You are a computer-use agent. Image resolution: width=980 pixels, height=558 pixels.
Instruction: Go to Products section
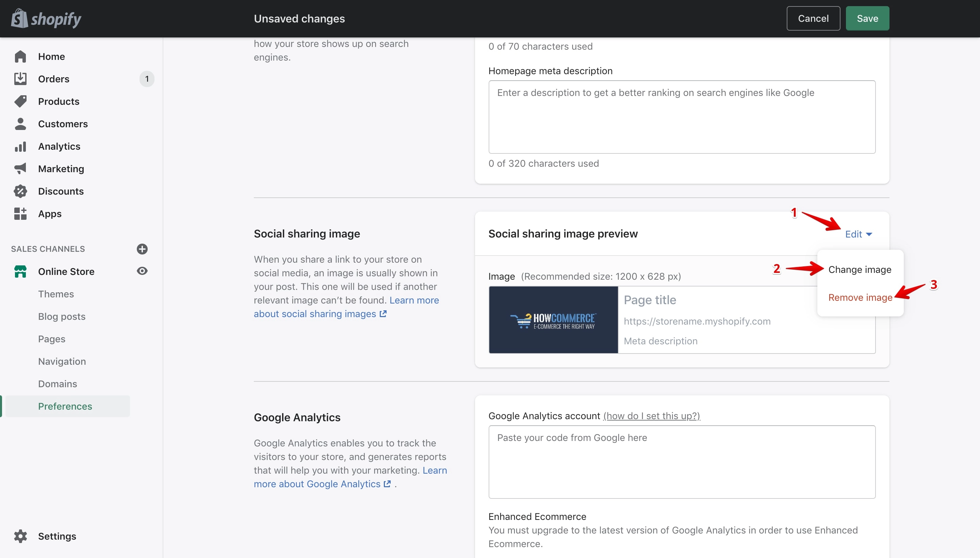pyautogui.click(x=59, y=101)
